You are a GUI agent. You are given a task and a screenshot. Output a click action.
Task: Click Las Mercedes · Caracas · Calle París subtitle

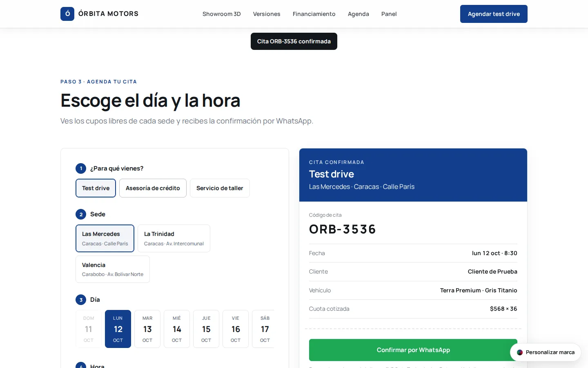click(x=362, y=186)
